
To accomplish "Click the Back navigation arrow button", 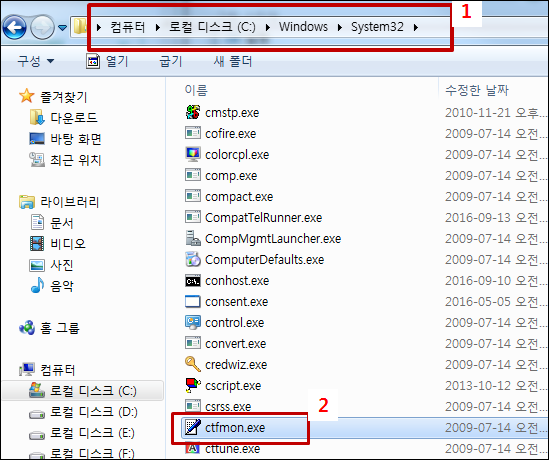I will click(x=15, y=27).
